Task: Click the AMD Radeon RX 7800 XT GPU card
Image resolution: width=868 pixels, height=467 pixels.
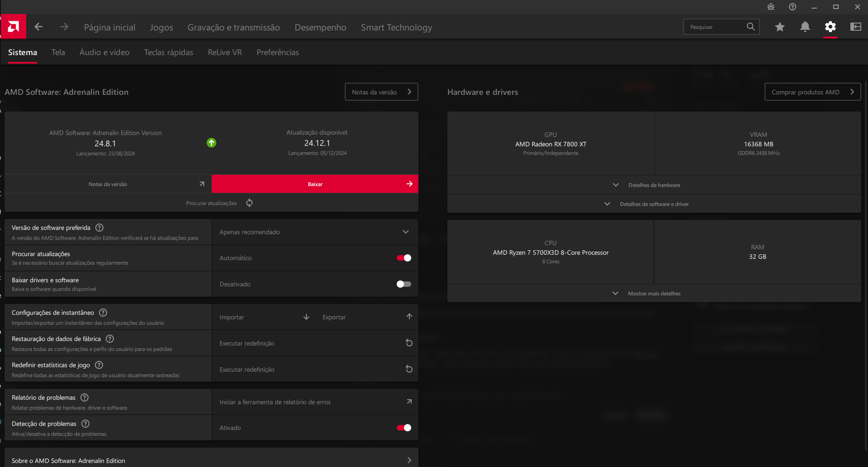Action: pos(551,144)
